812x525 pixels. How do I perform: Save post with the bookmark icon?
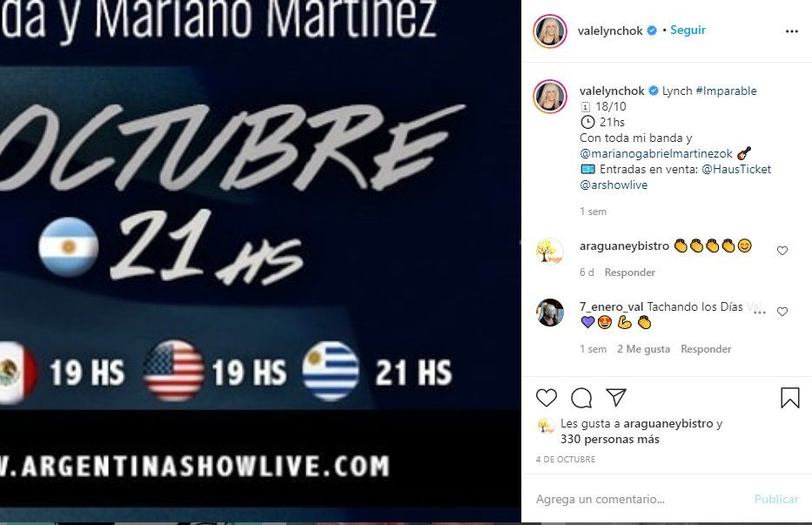(789, 398)
